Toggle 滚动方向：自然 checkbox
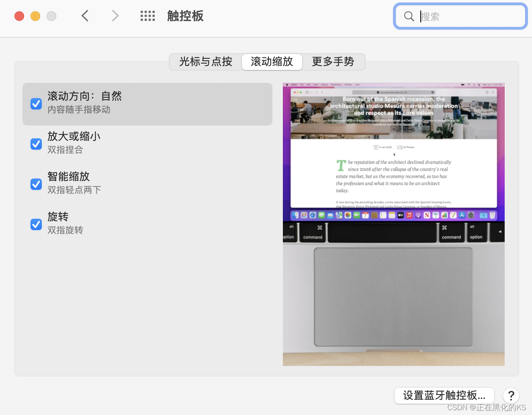 [36, 104]
